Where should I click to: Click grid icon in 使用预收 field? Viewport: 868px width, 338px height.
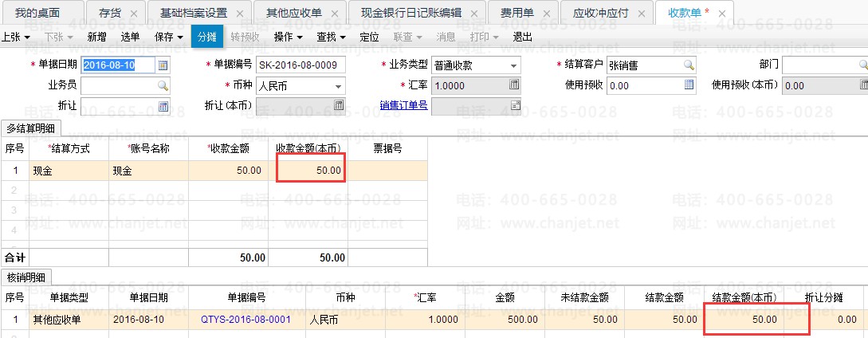pyautogui.click(x=689, y=84)
